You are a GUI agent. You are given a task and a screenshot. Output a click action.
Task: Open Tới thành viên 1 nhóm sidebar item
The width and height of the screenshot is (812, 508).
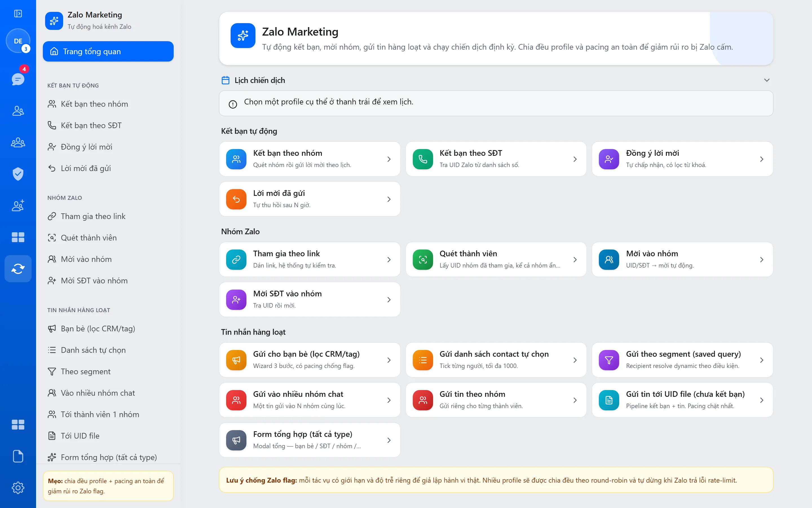pos(108,414)
